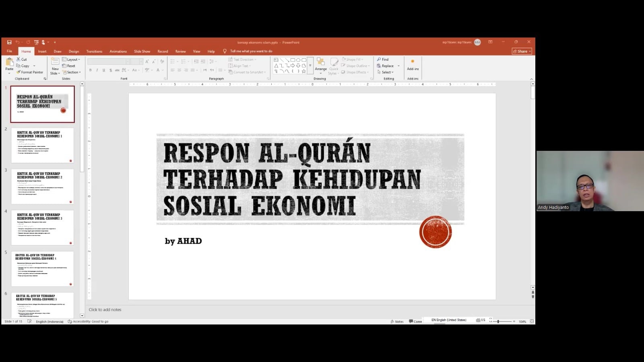This screenshot has width=644, height=362.
Task: Toggle the Comments pane in status bar
Action: (415, 321)
